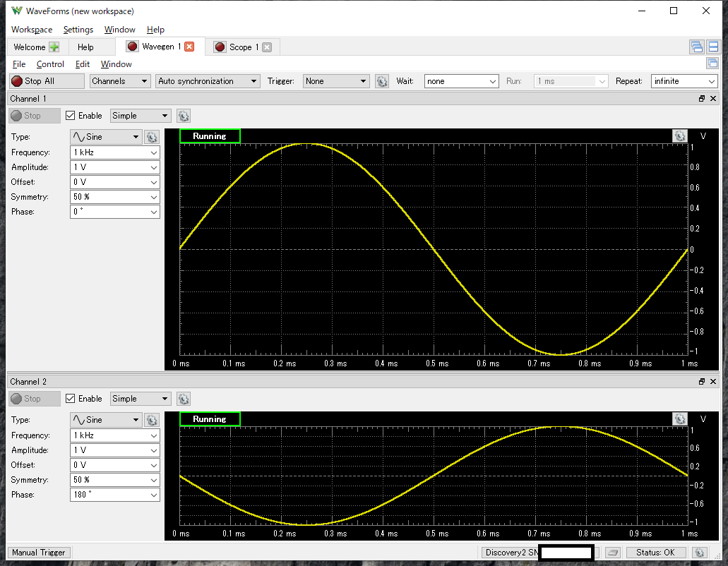Click green plus icon on Welcome tab
The height and width of the screenshot is (566, 728).
coord(54,47)
